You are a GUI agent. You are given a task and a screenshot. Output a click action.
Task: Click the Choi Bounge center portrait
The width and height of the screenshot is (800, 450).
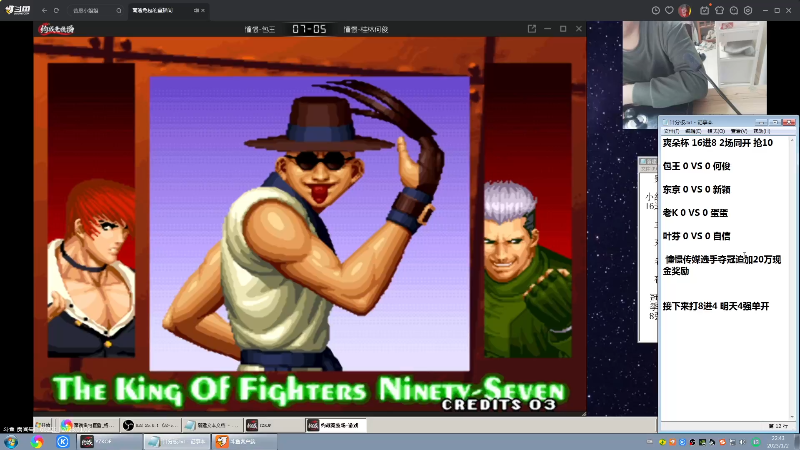pyautogui.click(x=309, y=223)
